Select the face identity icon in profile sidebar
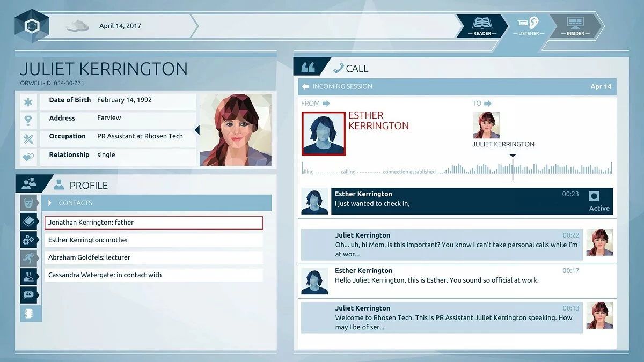Screen dimensions: 644x362 click(29, 203)
